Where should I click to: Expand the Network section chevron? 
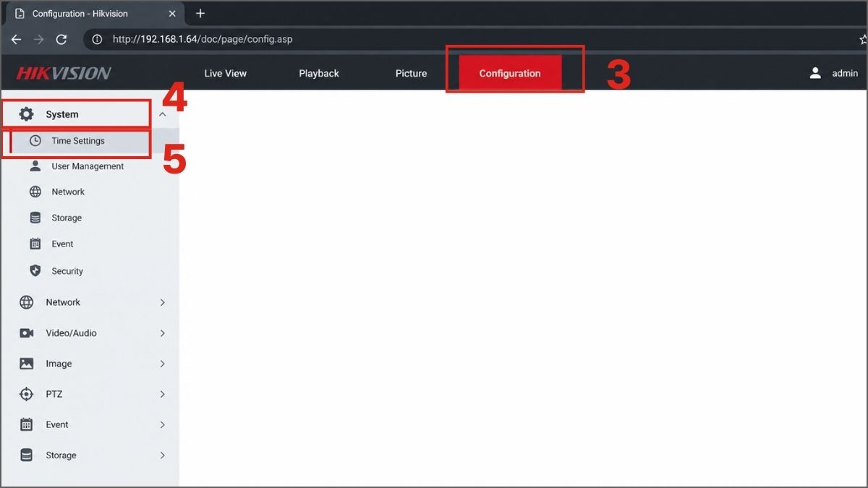[163, 302]
